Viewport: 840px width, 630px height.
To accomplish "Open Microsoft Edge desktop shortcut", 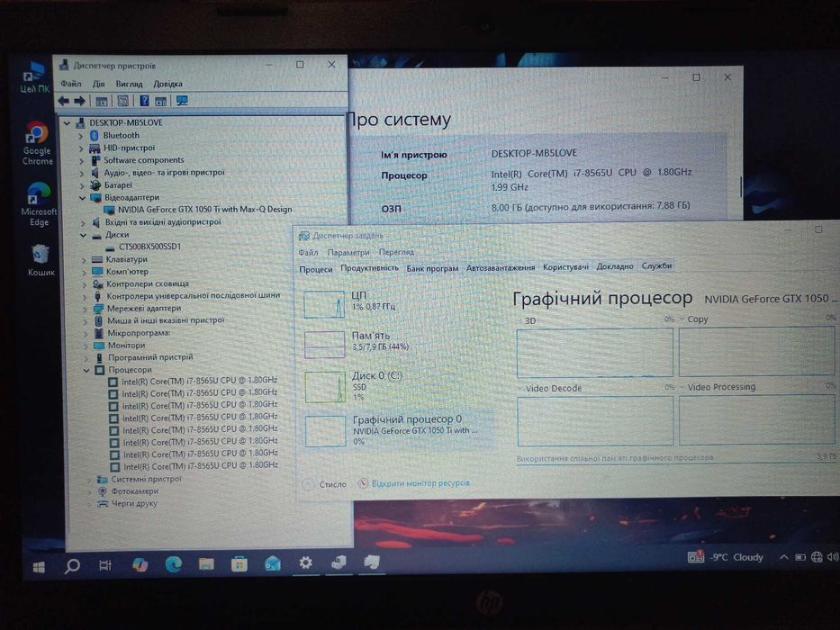I will pyautogui.click(x=39, y=204).
